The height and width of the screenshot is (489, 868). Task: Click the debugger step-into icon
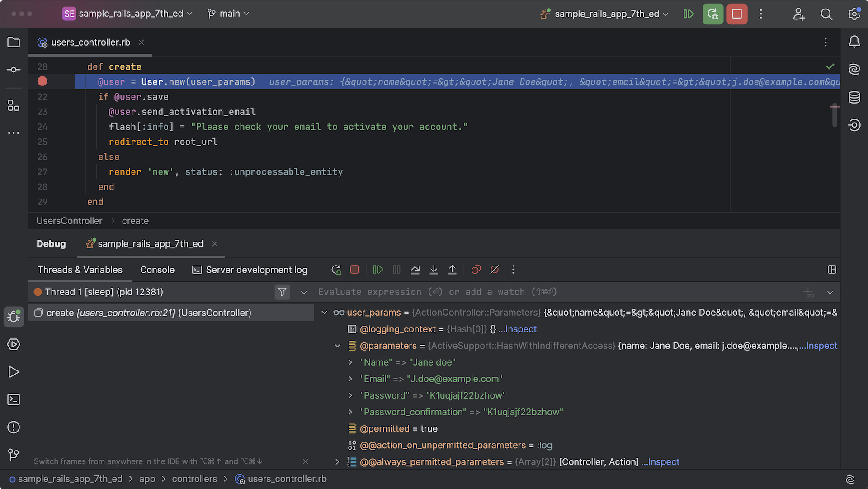click(x=434, y=269)
